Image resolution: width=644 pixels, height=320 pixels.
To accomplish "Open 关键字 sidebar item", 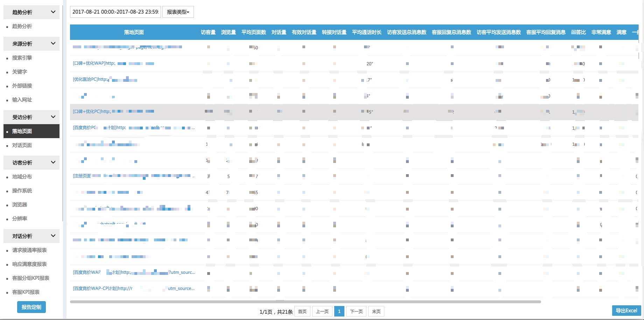I will click(x=20, y=72).
